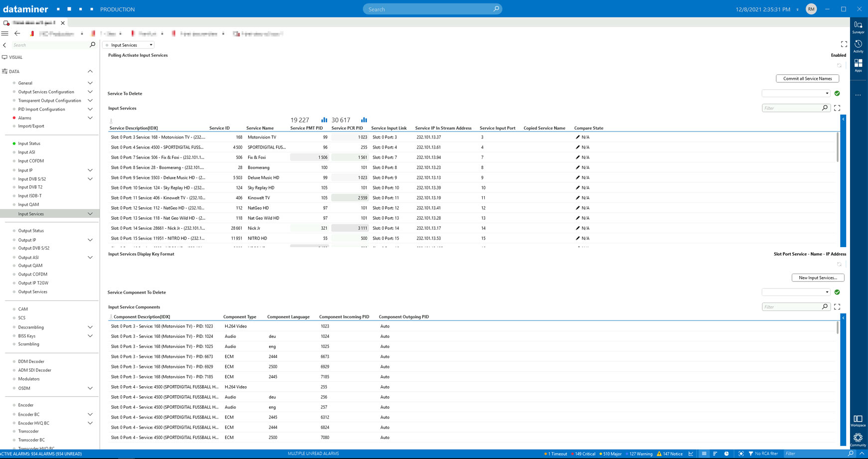Open the Workspace sidebar icon
Screen dimensions: 868x459
tap(858, 421)
